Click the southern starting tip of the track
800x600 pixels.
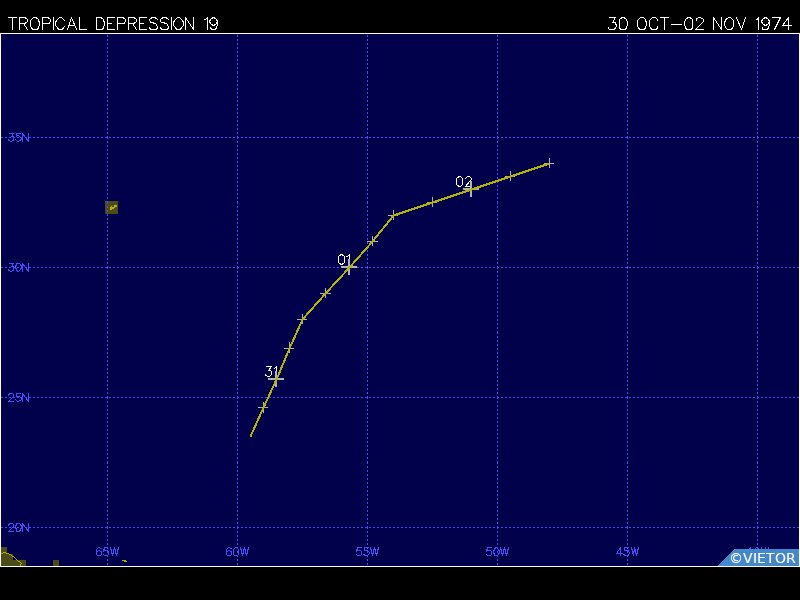click(x=251, y=435)
